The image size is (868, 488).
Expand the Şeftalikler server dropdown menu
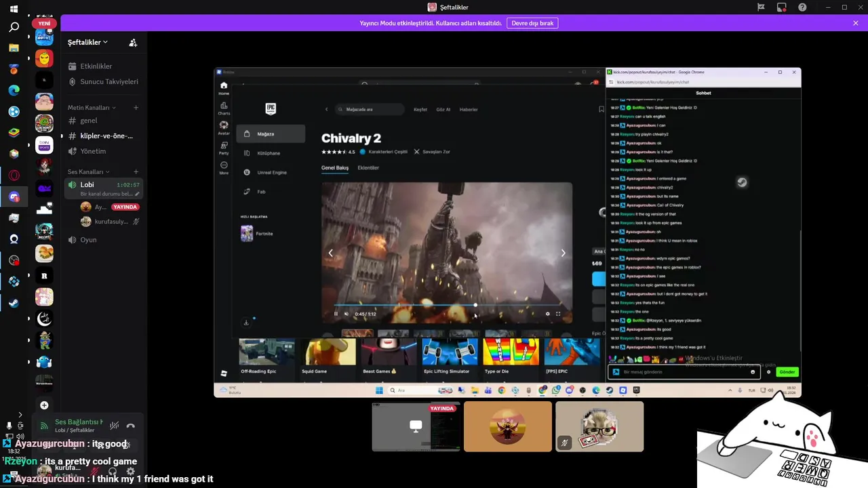[x=87, y=42]
